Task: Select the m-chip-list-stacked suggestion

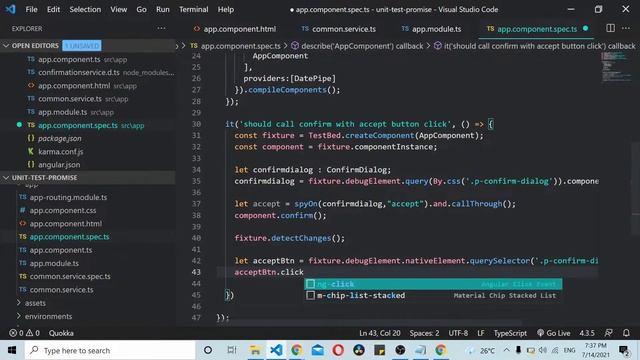Action: [x=433, y=296]
